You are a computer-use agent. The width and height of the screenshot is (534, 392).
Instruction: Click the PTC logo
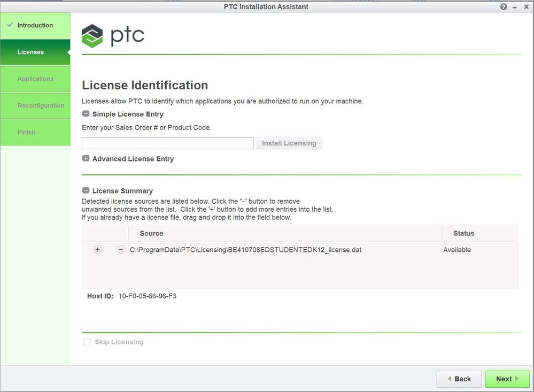[x=113, y=35]
